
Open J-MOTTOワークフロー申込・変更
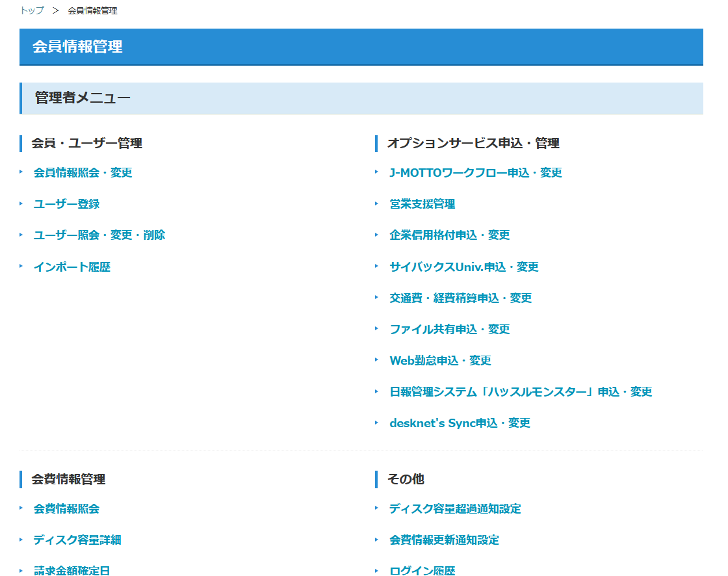(x=476, y=173)
